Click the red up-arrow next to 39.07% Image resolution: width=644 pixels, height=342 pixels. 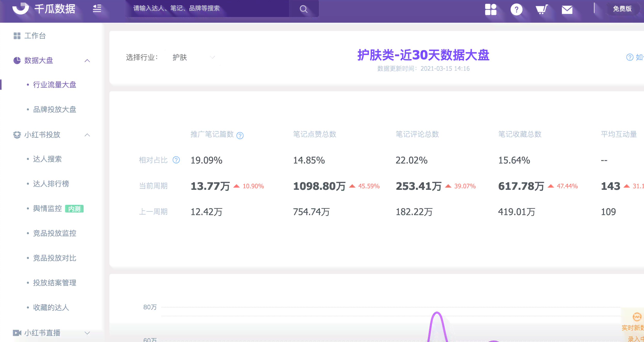point(448,186)
